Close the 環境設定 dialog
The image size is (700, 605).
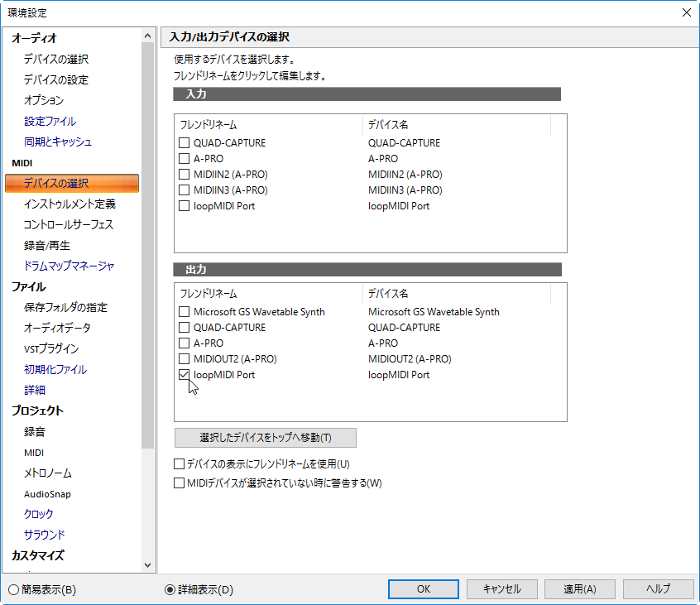pyautogui.click(x=687, y=12)
